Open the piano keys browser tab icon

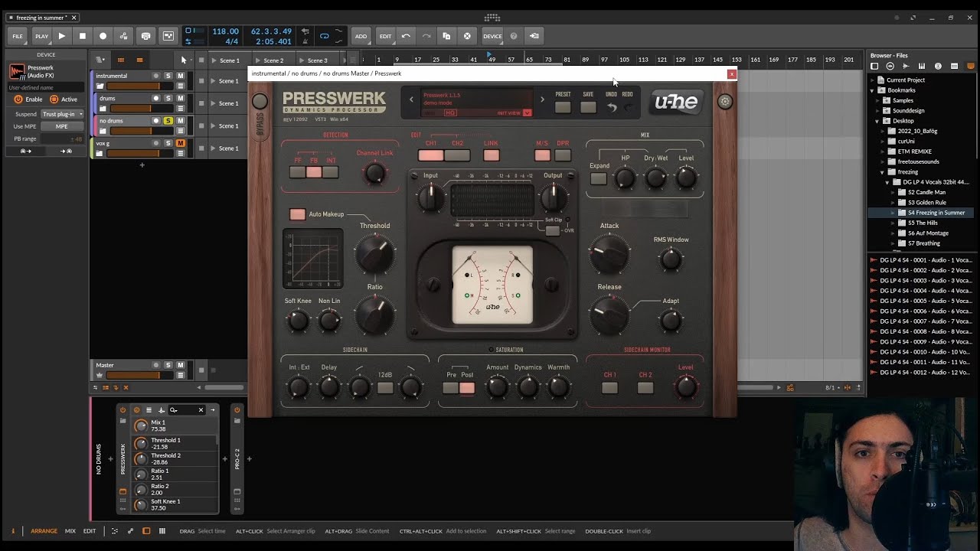922,67
